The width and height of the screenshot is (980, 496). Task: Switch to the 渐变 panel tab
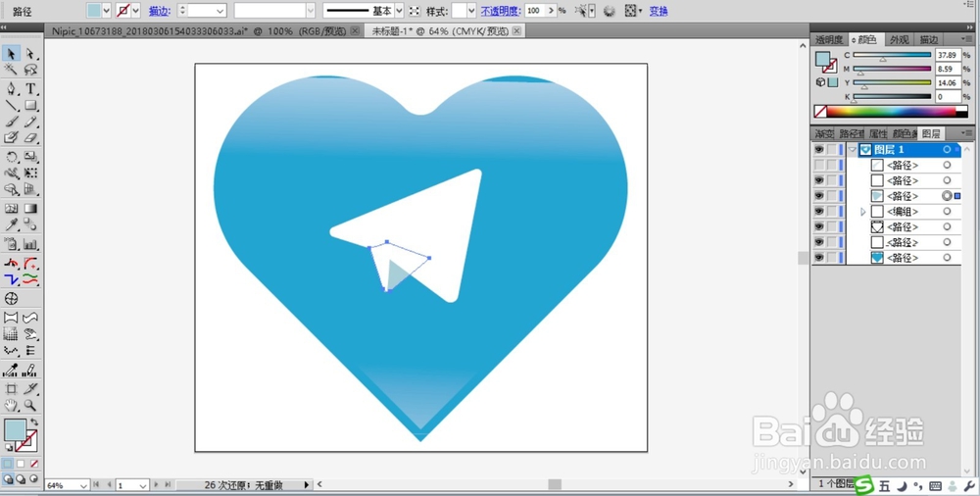[x=824, y=134]
